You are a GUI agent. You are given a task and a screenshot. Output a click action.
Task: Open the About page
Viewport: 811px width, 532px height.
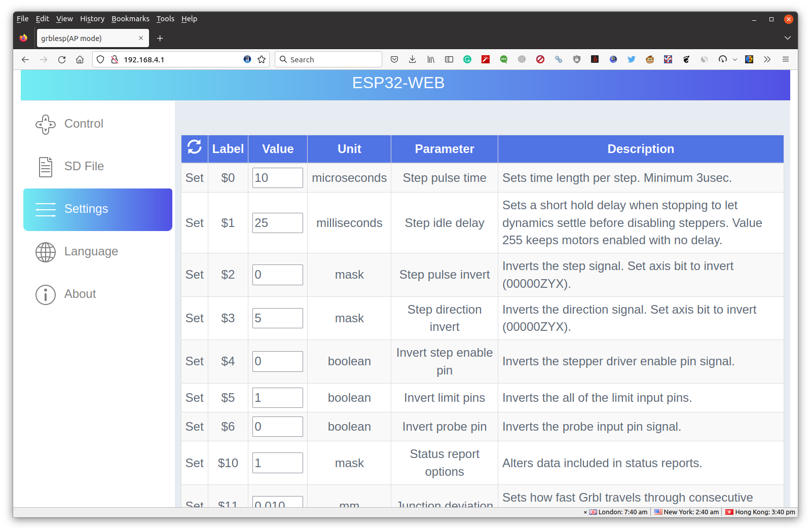(x=98, y=294)
